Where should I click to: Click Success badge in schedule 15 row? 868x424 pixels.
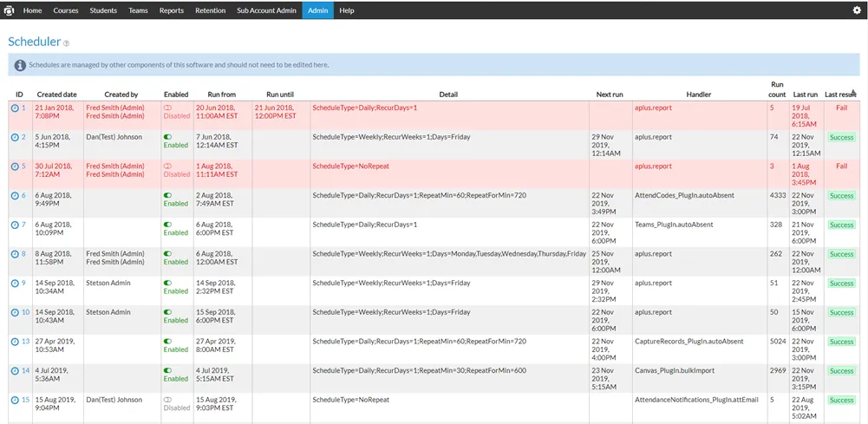click(841, 401)
